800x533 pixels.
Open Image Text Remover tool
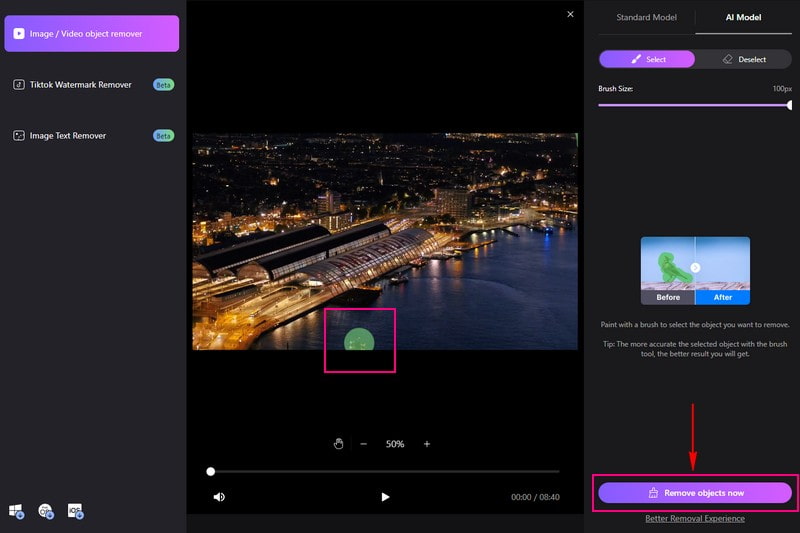pos(68,136)
